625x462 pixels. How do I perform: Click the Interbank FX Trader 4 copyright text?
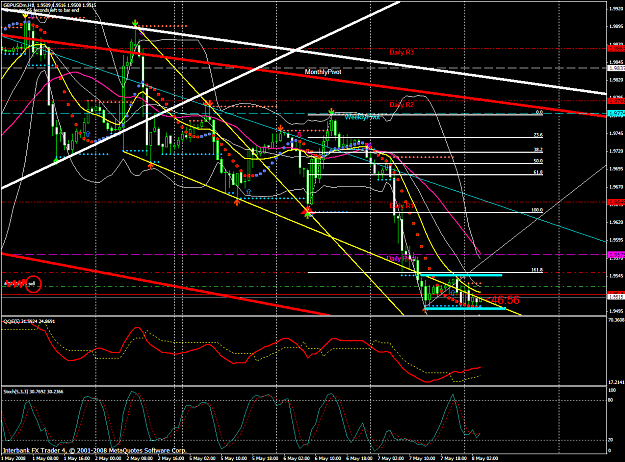(94, 450)
